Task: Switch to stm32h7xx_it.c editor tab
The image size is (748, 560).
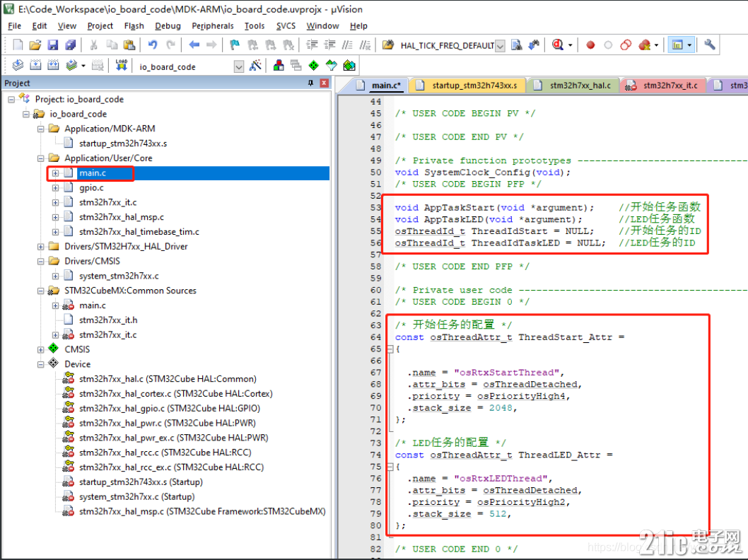Action: pos(663,86)
